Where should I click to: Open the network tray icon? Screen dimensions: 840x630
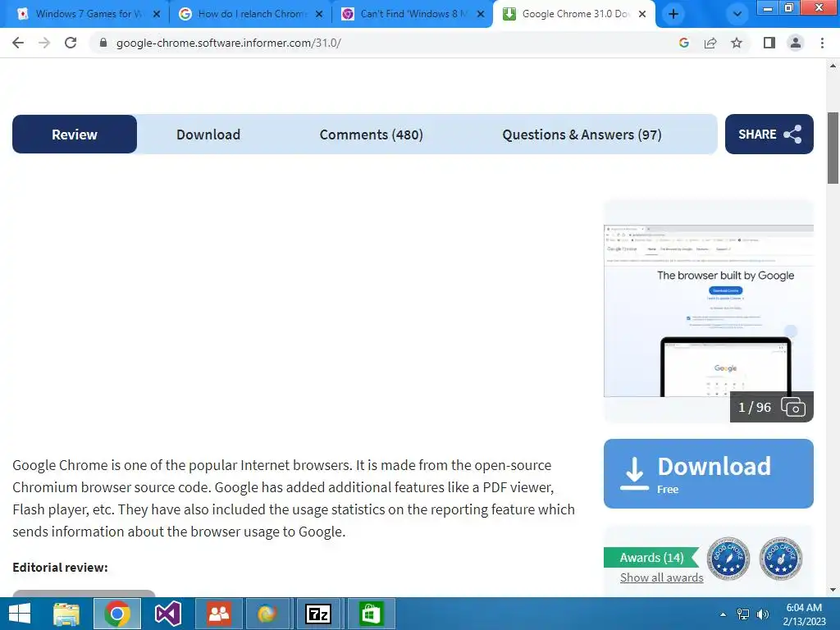[x=743, y=614]
